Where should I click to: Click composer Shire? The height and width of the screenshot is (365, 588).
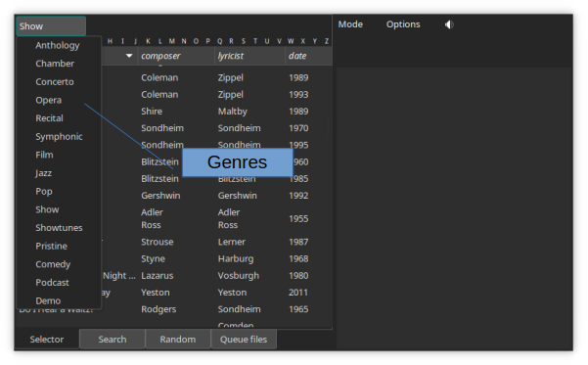[x=152, y=112]
